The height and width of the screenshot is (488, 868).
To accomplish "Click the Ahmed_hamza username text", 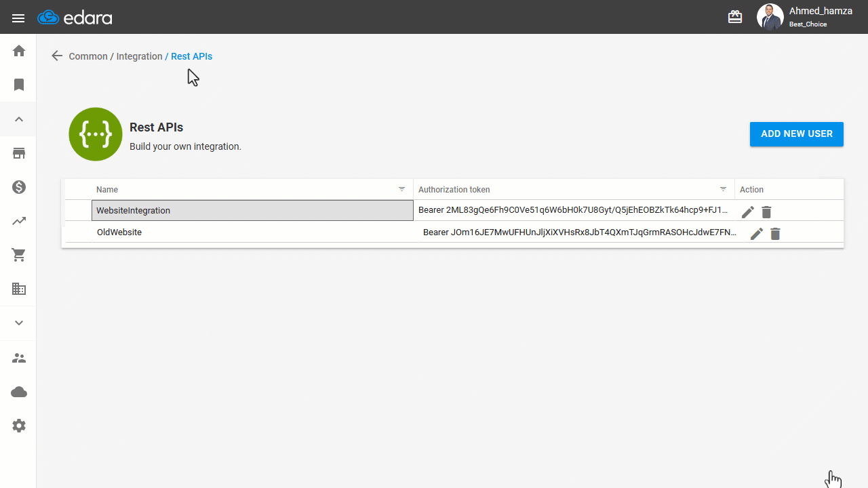I will (821, 11).
